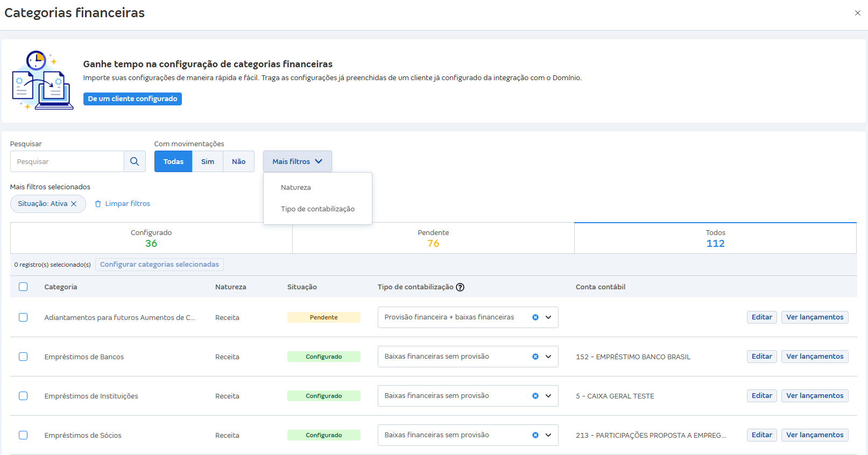Viewport: 868px width, 455px height.
Task: Click De um cliente configurado button
Action: (132, 99)
